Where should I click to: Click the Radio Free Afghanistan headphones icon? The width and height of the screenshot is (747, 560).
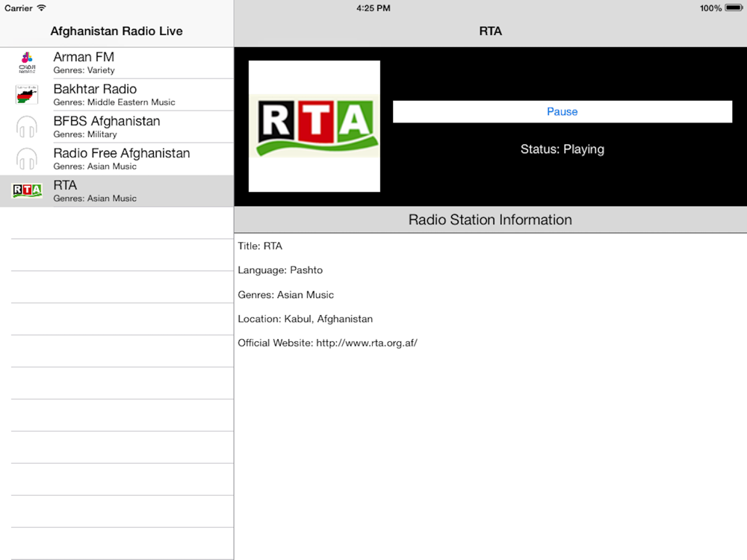point(27,158)
